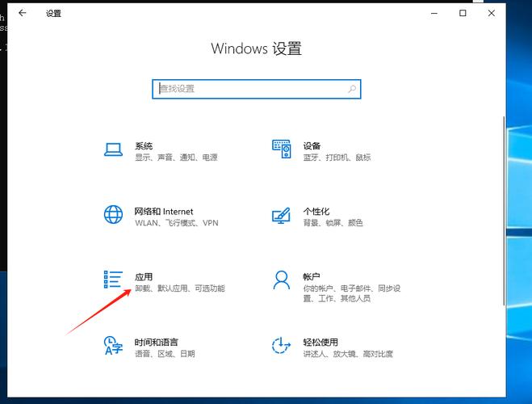Click the description WLAN、飞行模式、VPN

point(177,223)
